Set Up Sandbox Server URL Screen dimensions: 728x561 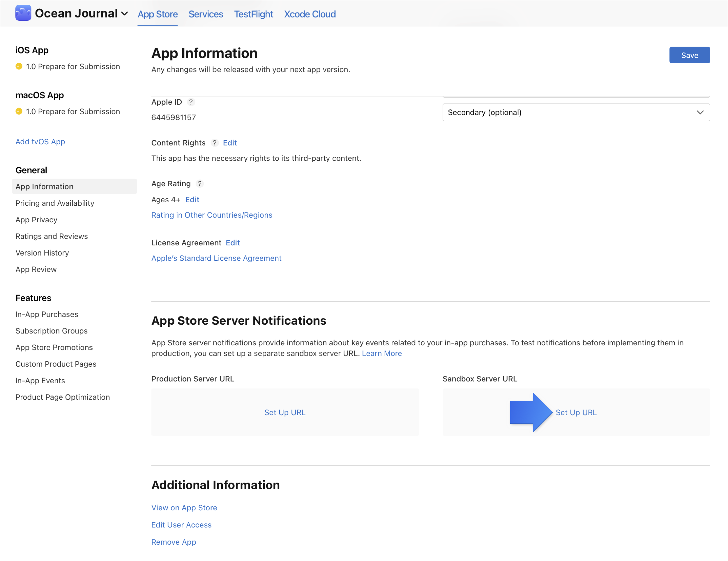tap(576, 412)
